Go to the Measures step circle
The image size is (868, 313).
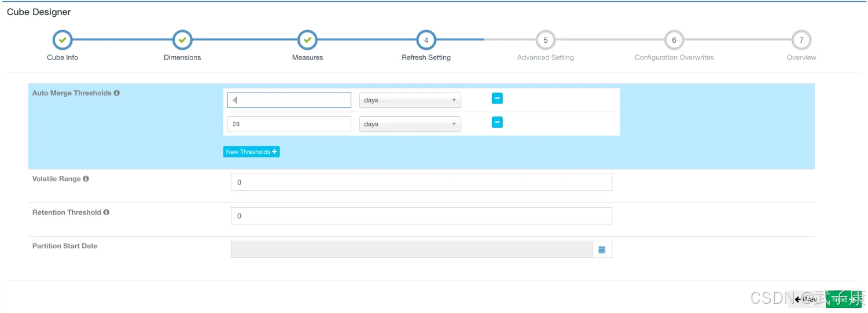307,40
